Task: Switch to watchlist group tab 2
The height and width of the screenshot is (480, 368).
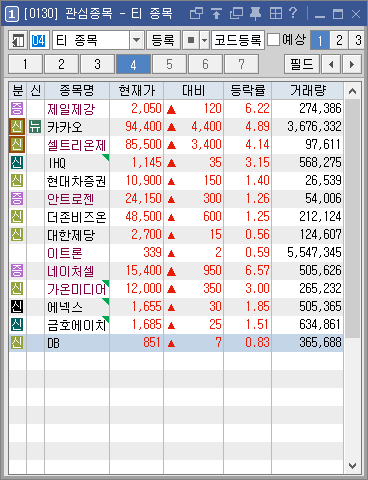Action: point(61,64)
